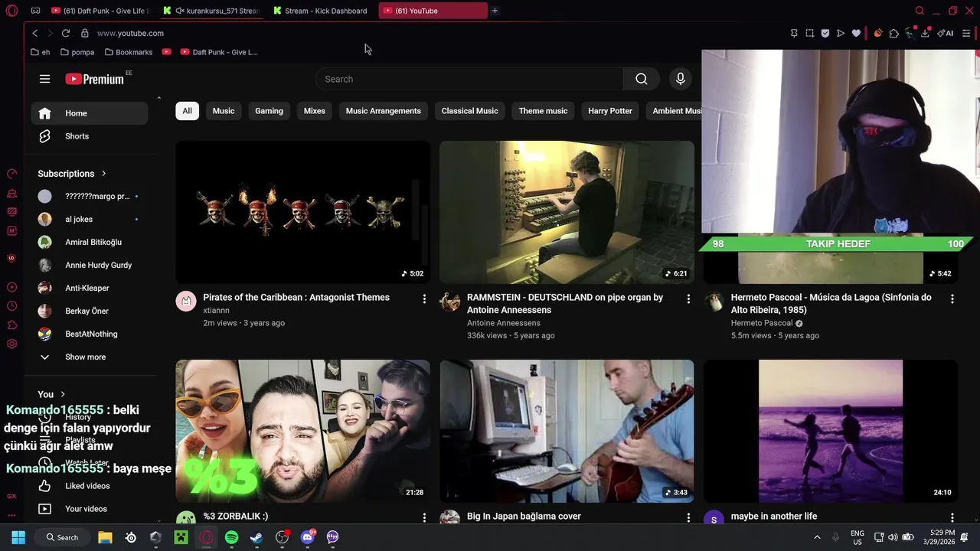Toggle the taskbar volume speaker icon
This screenshot has width=980, height=551.
pyautogui.click(x=893, y=537)
